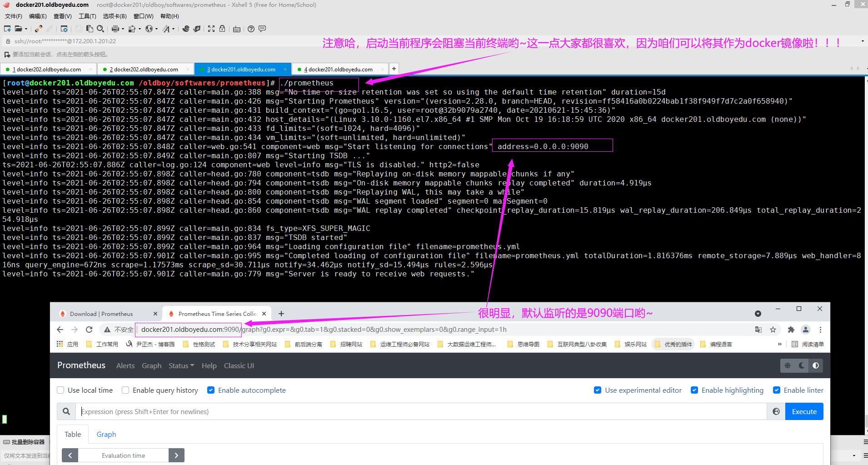Toggle Use local time checkbox
Screen dimensions: 868x465
click(x=60, y=390)
